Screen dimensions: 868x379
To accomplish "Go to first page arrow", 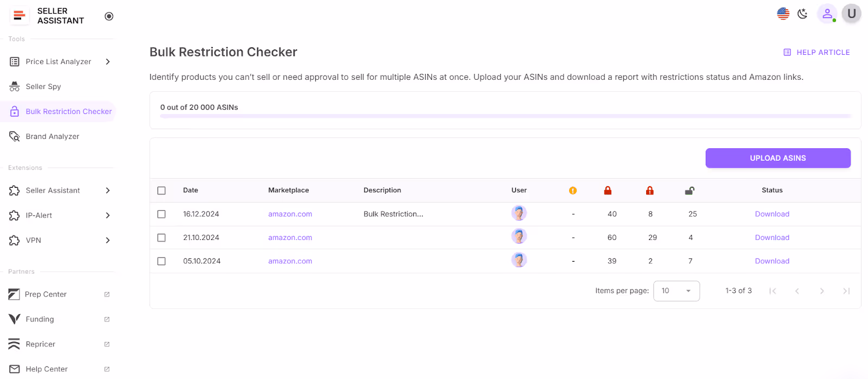I will [x=773, y=291].
